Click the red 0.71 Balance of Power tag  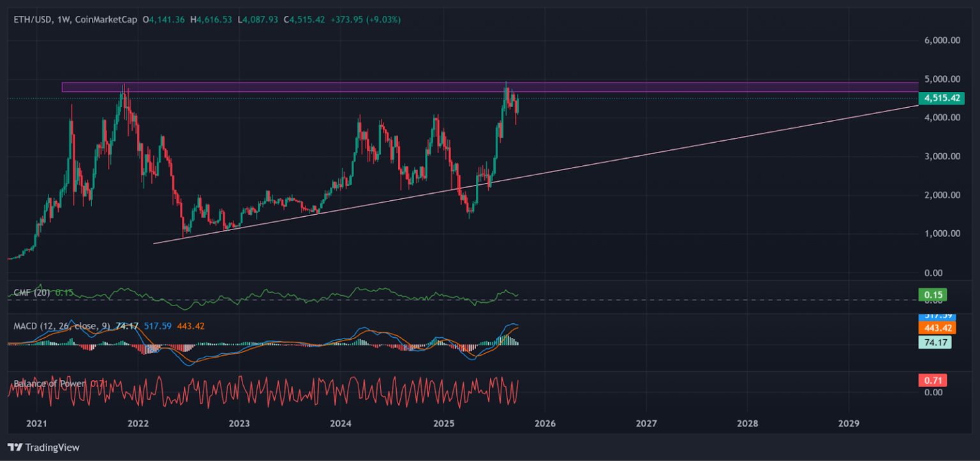(932, 381)
